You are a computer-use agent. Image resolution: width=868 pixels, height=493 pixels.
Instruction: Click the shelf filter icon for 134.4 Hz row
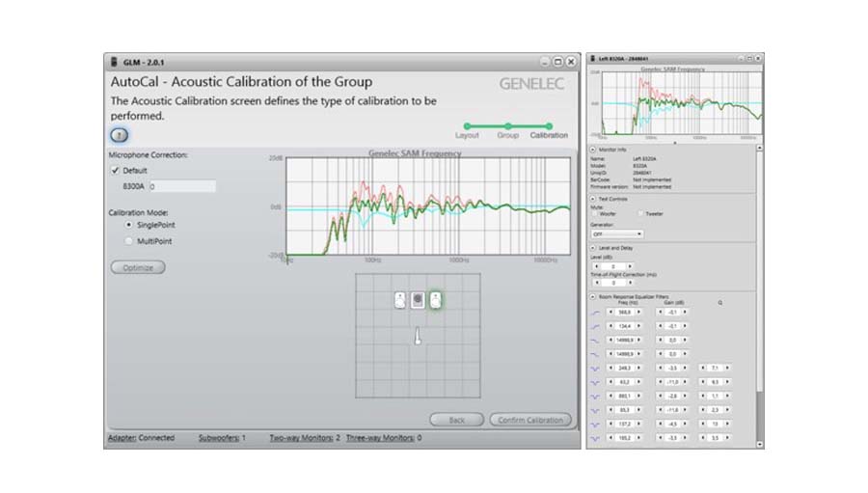click(x=596, y=326)
